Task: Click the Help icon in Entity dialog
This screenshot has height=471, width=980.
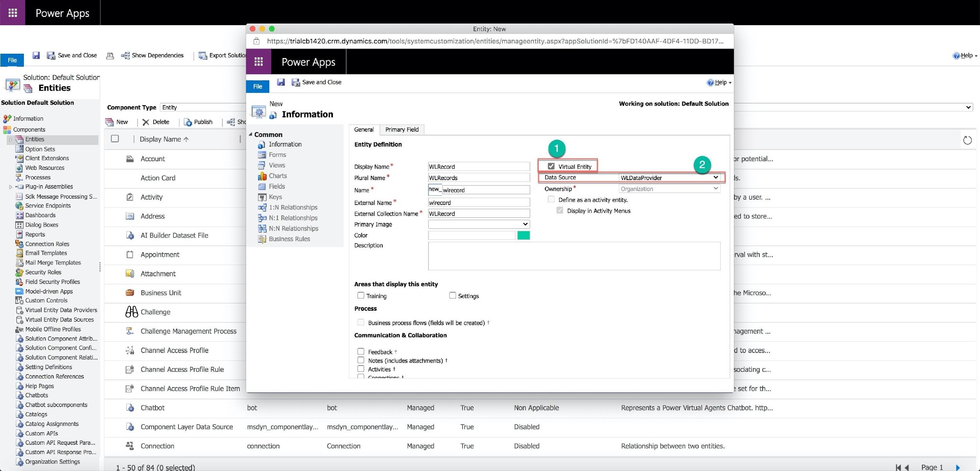Action: pos(710,82)
